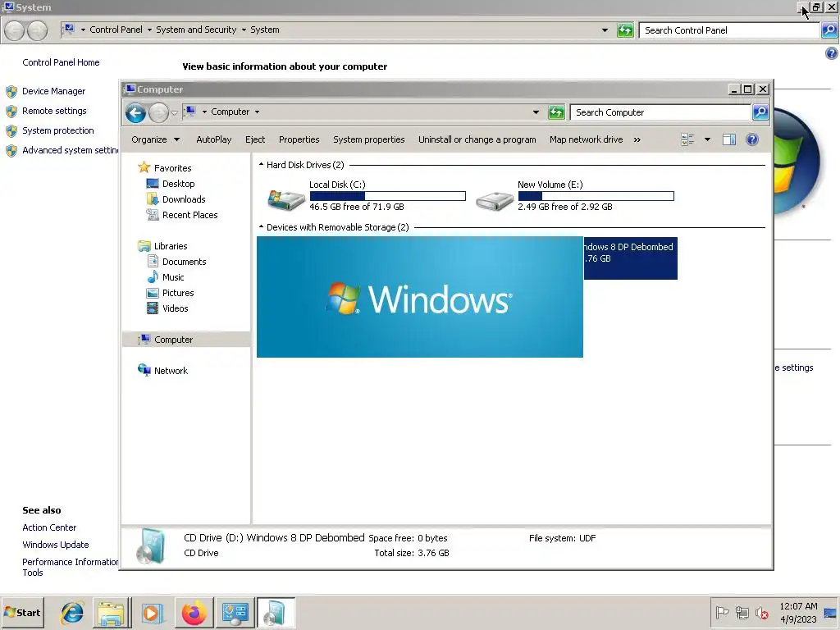Open Action Center link under See also
The image size is (840, 630).
pos(49,527)
